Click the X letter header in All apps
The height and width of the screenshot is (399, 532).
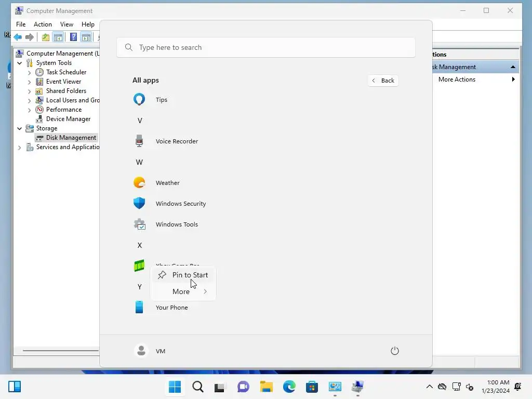(x=139, y=245)
